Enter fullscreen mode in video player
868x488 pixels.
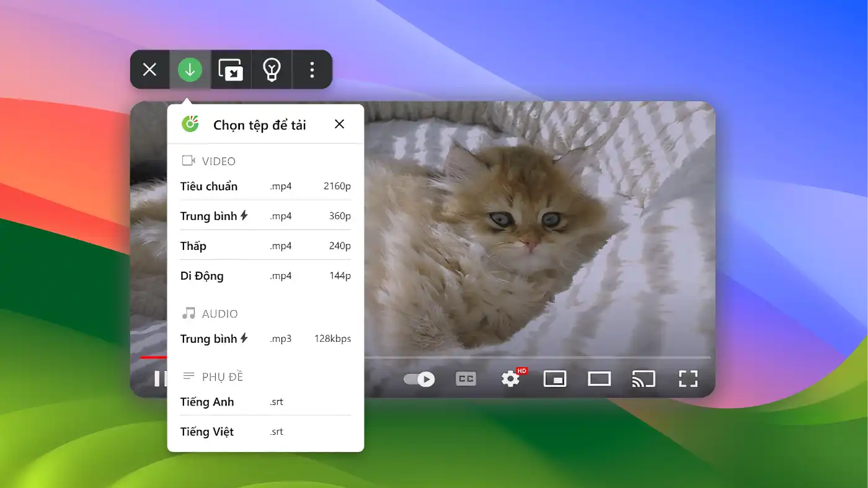688,379
